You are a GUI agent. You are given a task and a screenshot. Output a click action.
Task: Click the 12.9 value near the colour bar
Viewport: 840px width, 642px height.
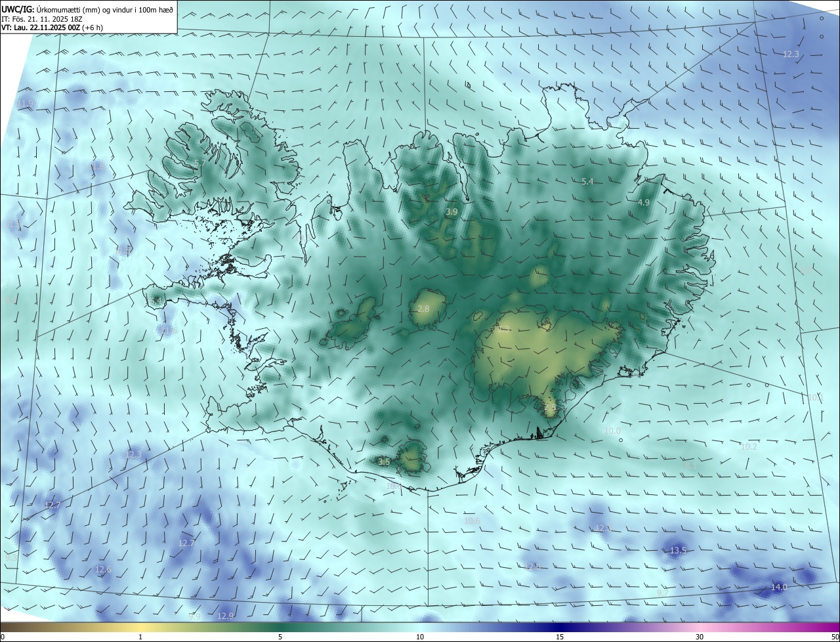point(225,616)
